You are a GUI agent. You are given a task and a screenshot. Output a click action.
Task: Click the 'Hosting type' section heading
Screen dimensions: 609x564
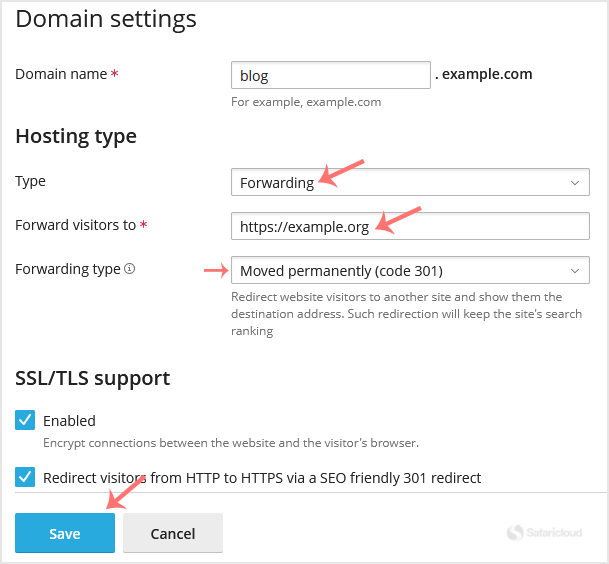[76, 136]
